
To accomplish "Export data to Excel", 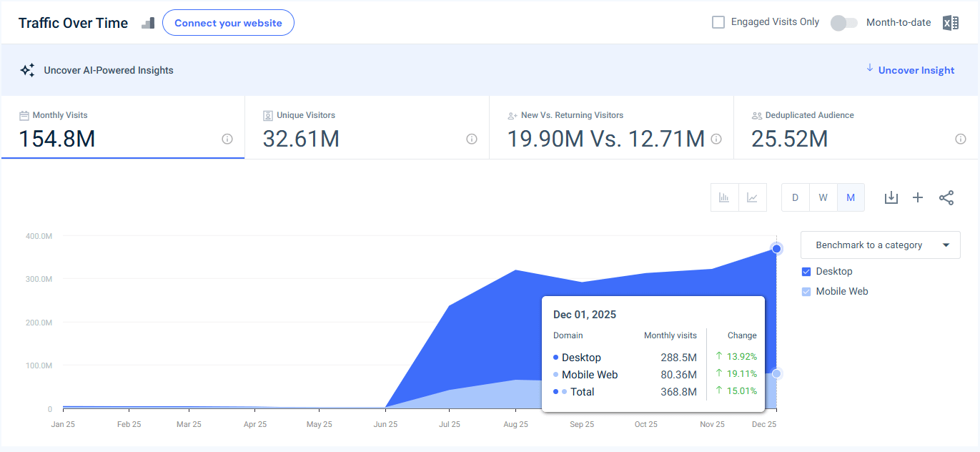I will 950,22.
